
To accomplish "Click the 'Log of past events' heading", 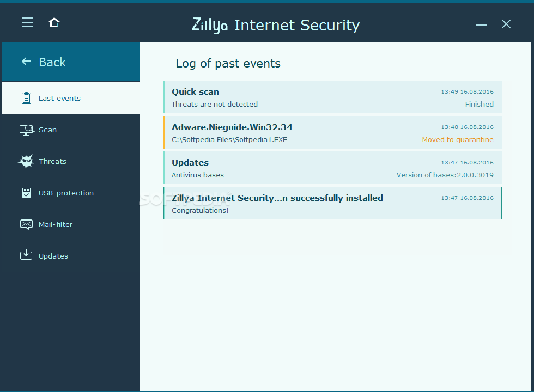I will coord(228,64).
